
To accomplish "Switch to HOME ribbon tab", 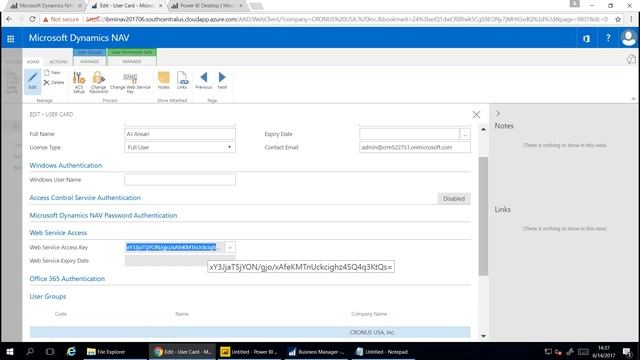I will [33, 62].
